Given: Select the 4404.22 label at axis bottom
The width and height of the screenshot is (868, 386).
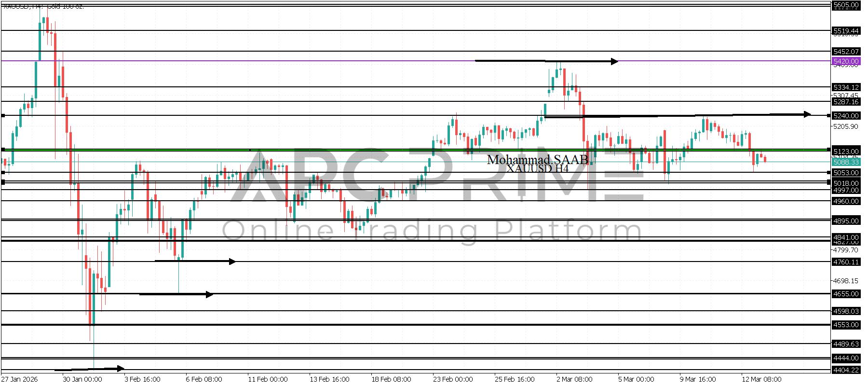Looking at the screenshot, I should point(846,370).
